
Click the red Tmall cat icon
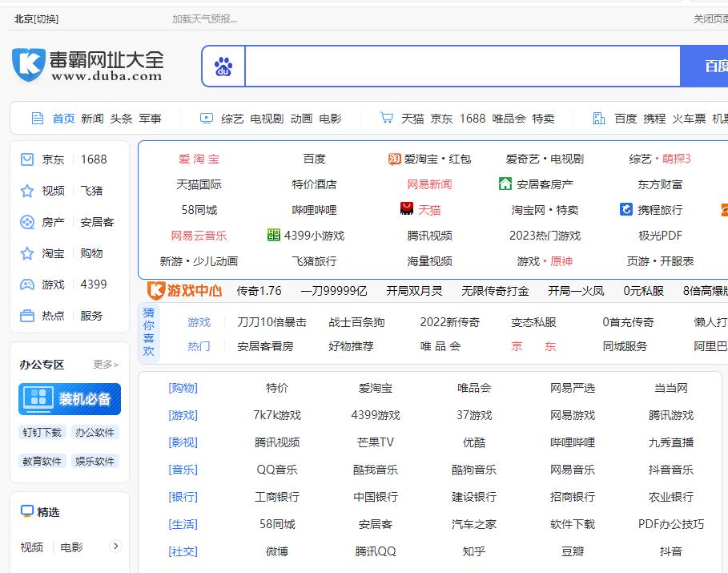coord(407,209)
